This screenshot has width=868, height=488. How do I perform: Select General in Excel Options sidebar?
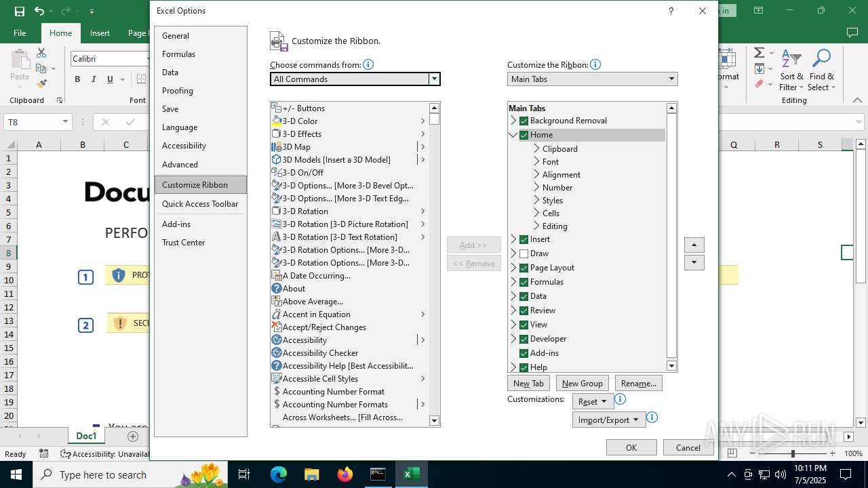[x=201, y=35]
